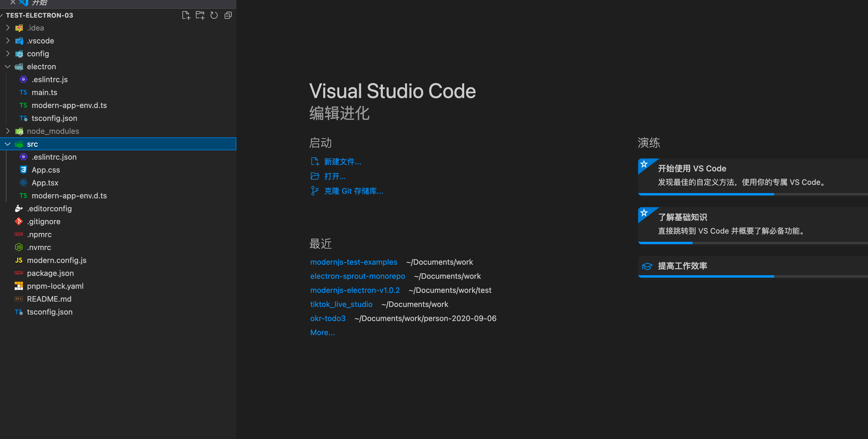This screenshot has height=439, width=868.
Task: Collapse all folders via the Explorer toolbar icon
Action: pos(228,15)
